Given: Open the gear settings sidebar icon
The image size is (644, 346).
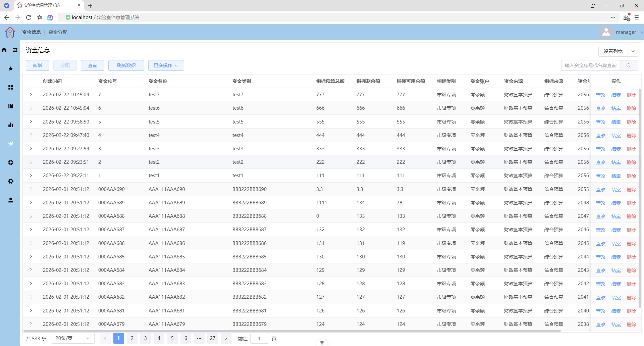Looking at the screenshot, I should 11,181.
